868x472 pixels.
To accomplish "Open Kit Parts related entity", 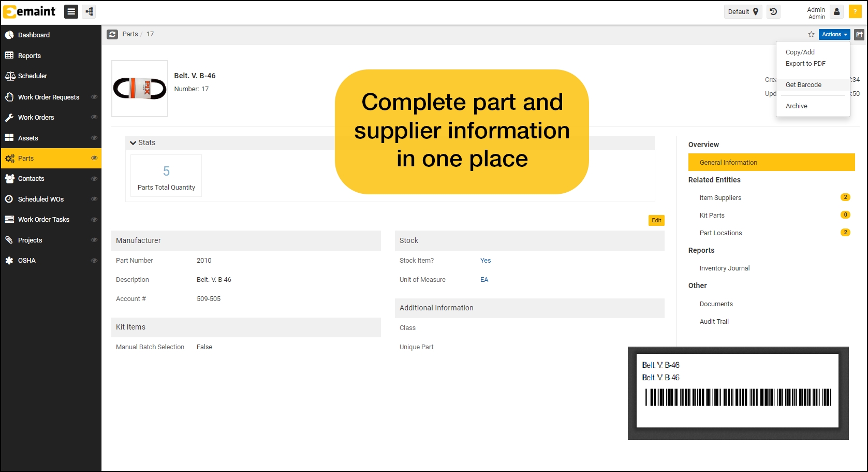I will (x=712, y=215).
